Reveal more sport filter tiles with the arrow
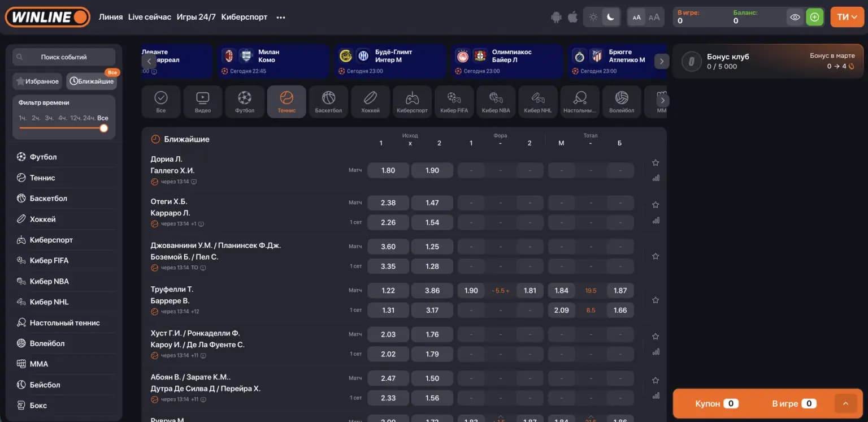This screenshot has height=422, width=868. 663,101
